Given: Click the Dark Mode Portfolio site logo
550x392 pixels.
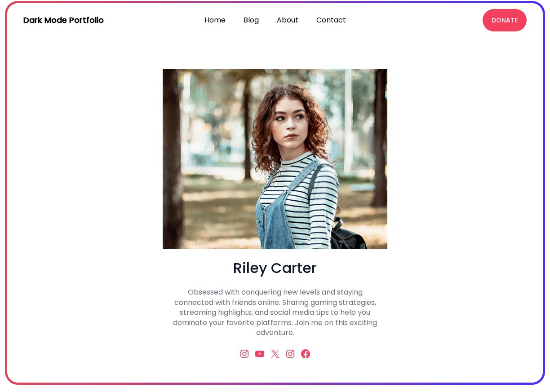Looking at the screenshot, I should 63,20.
